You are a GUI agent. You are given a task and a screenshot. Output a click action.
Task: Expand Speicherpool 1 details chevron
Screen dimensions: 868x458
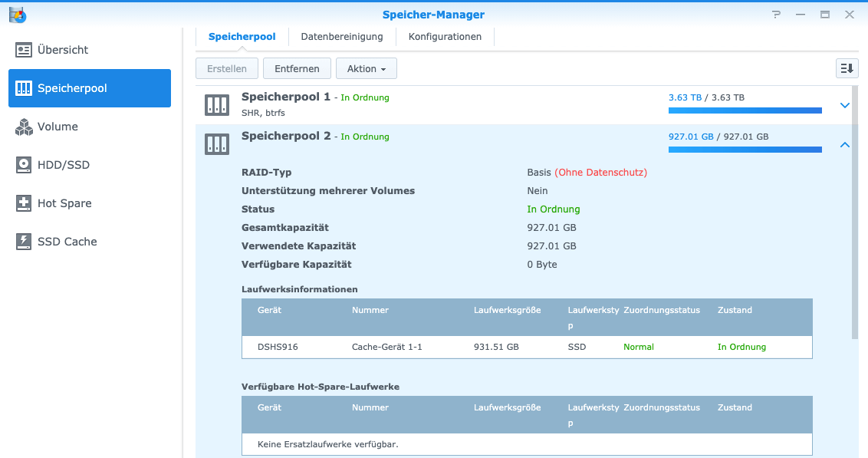pyautogui.click(x=845, y=105)
